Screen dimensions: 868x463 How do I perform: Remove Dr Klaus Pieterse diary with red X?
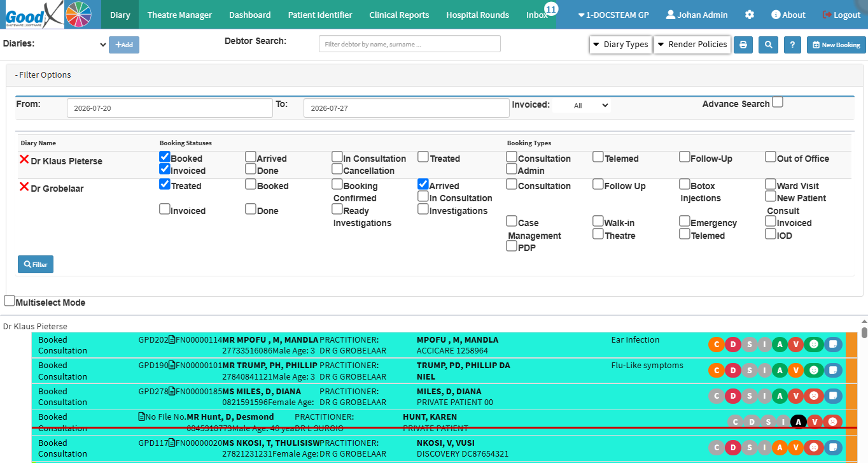pyautogui.click(x=24, y=160)
